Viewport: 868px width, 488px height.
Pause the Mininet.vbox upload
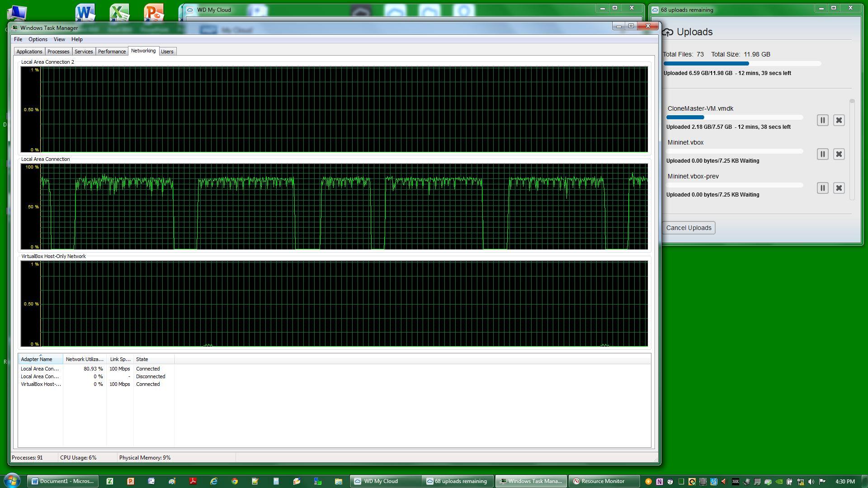[x=822, y=154]
